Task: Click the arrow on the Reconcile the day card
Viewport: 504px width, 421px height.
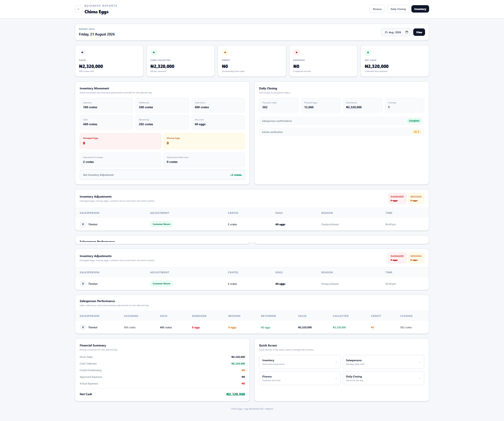Action: click(x=420, y=378)
